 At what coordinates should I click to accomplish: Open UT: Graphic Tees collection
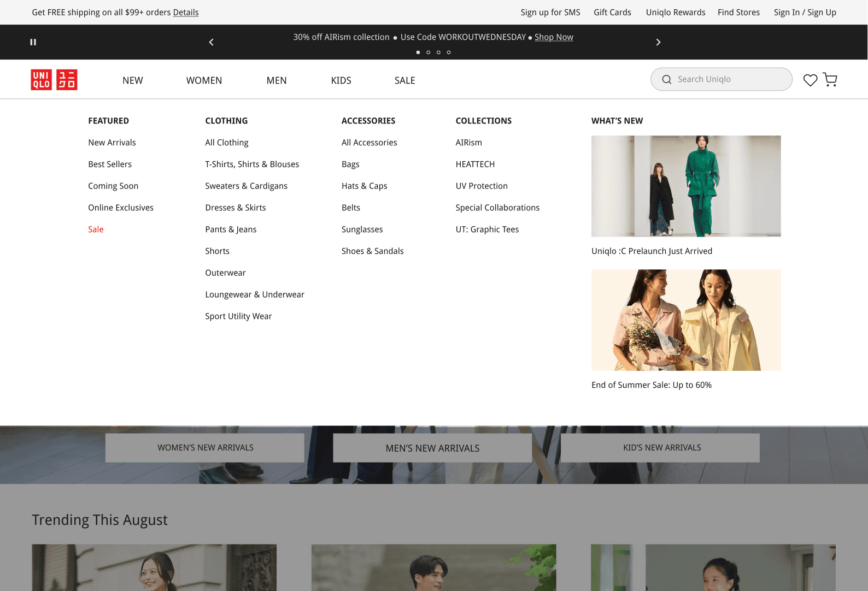(x=488, y=229)
